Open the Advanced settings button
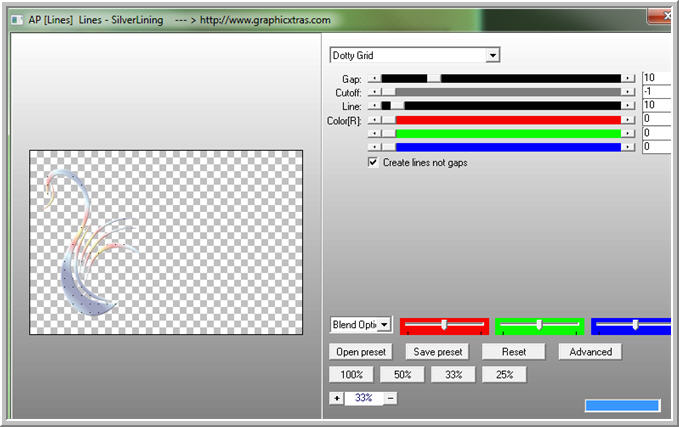Screen dimensions: 679x427 point(590,352)
